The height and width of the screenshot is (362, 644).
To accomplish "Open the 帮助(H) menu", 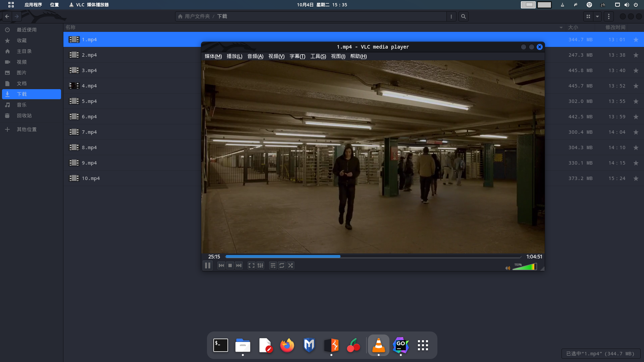I will coord(359,56).
